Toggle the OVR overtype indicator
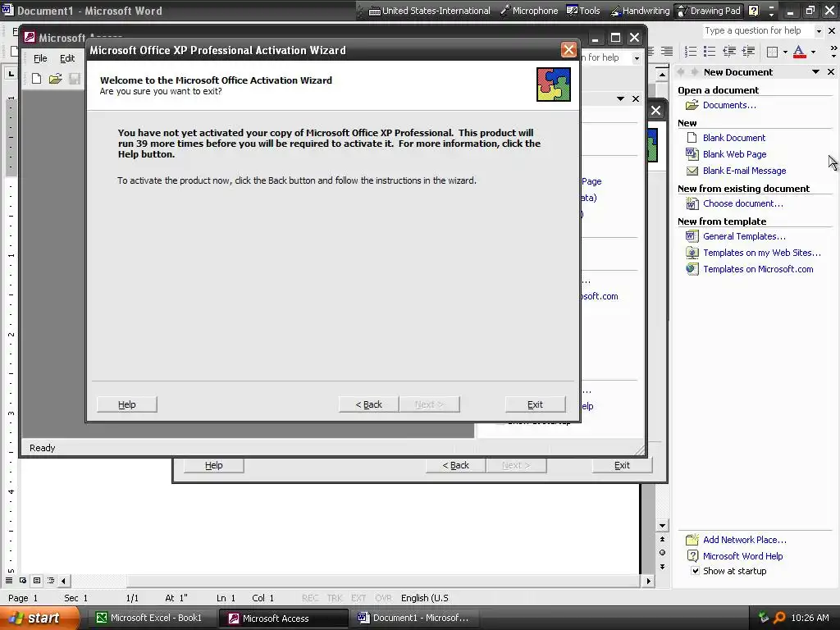This screenshot has width=840, height=630. click(383, 598)
